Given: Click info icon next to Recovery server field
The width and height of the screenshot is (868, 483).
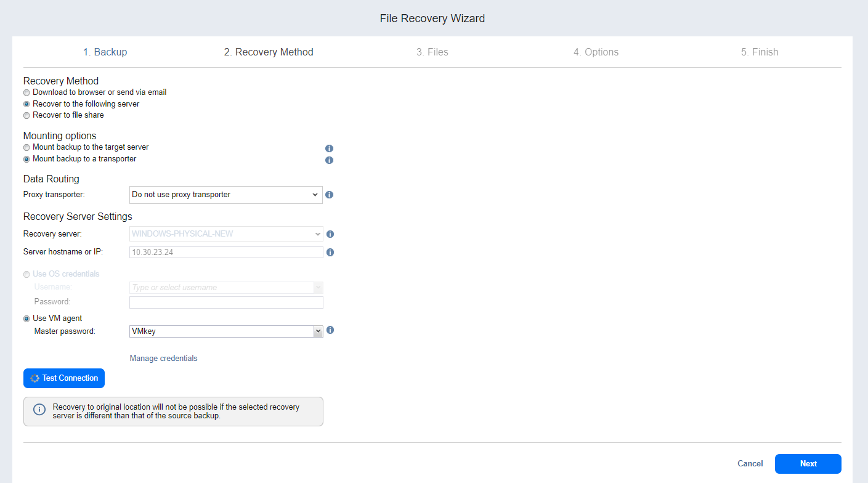Looking at the screenshot, I should tap(330, 234).
